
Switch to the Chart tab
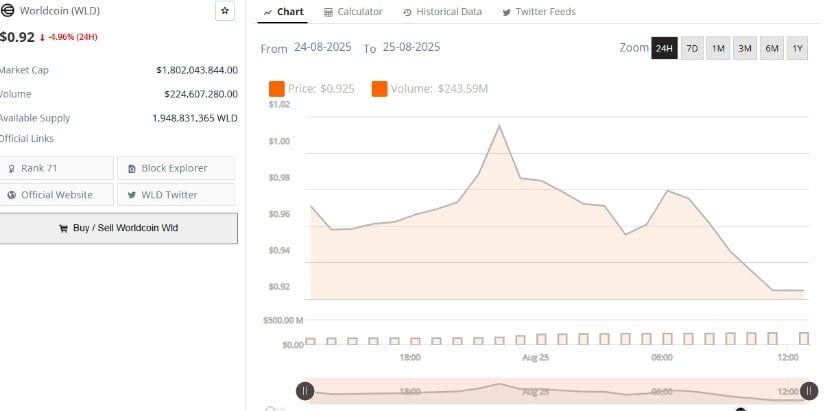pyautogui.click(x=283, y=12)
